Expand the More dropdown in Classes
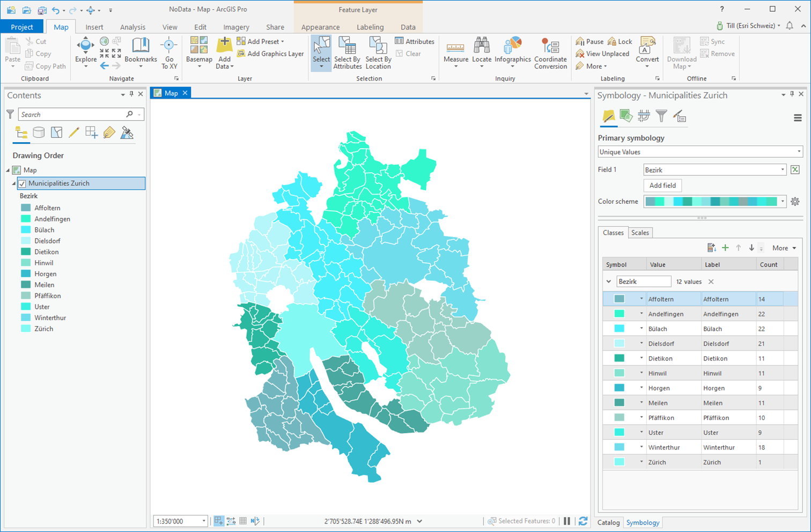This screenshot has width=811, height=532. 784,248
